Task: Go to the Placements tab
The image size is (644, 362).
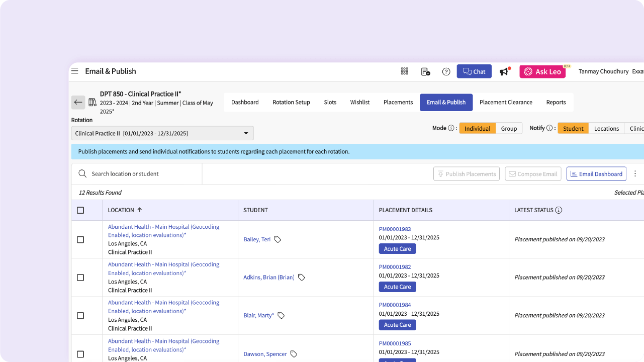Action: [398, 102]
